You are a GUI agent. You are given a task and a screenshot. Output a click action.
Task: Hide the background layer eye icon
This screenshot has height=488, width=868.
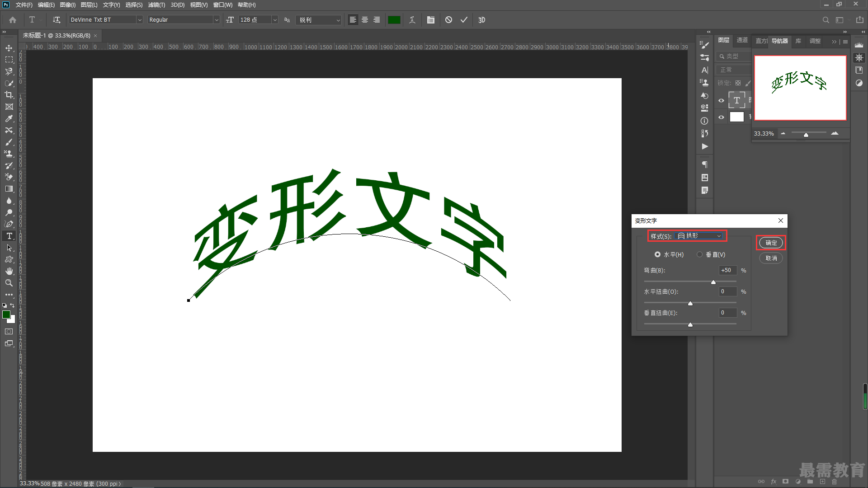tap(722, 117)
